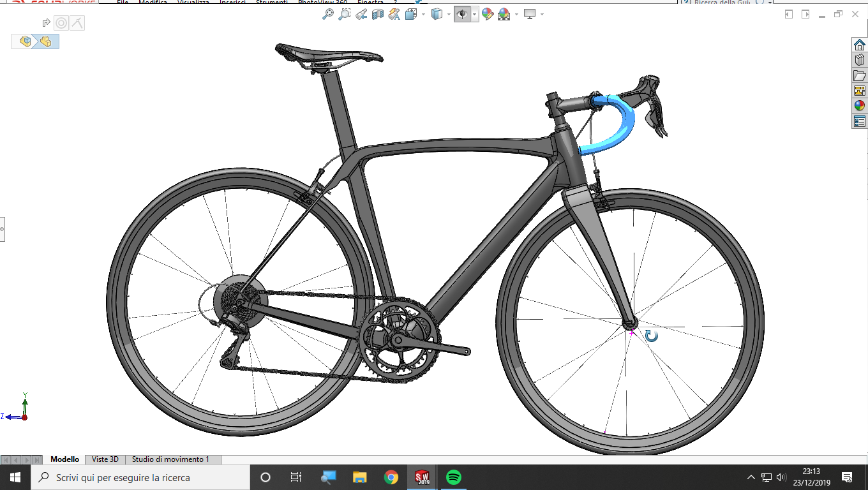Open Task View on the taskbar
The width and height of the screenshot is (868, 490).
(x=296, y=477)
